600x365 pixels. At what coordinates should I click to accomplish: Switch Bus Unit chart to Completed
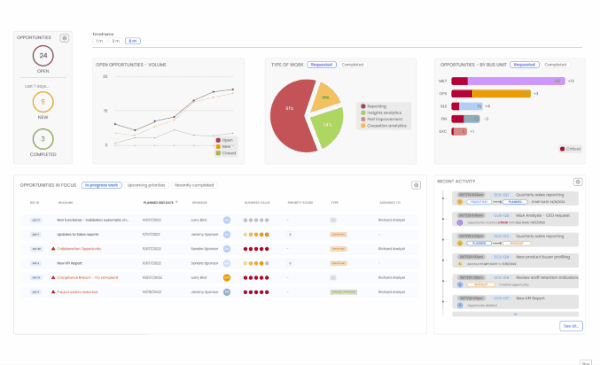[556, 65]
